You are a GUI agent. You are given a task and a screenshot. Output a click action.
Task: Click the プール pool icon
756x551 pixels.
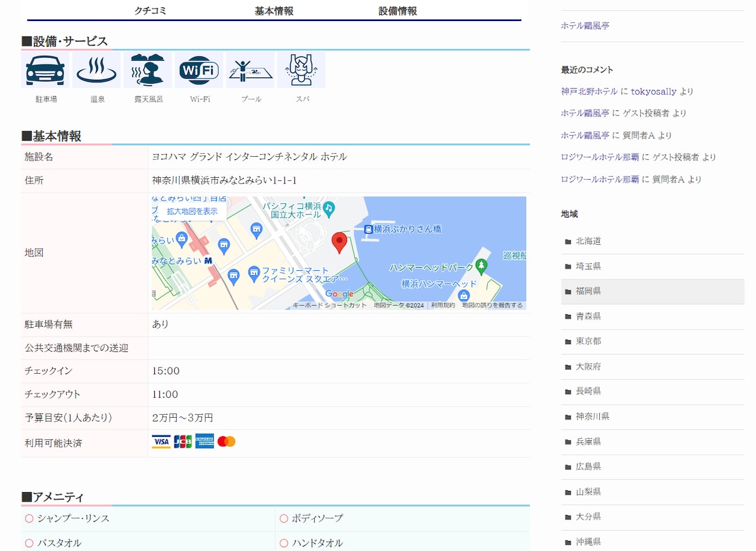point(250,70)
